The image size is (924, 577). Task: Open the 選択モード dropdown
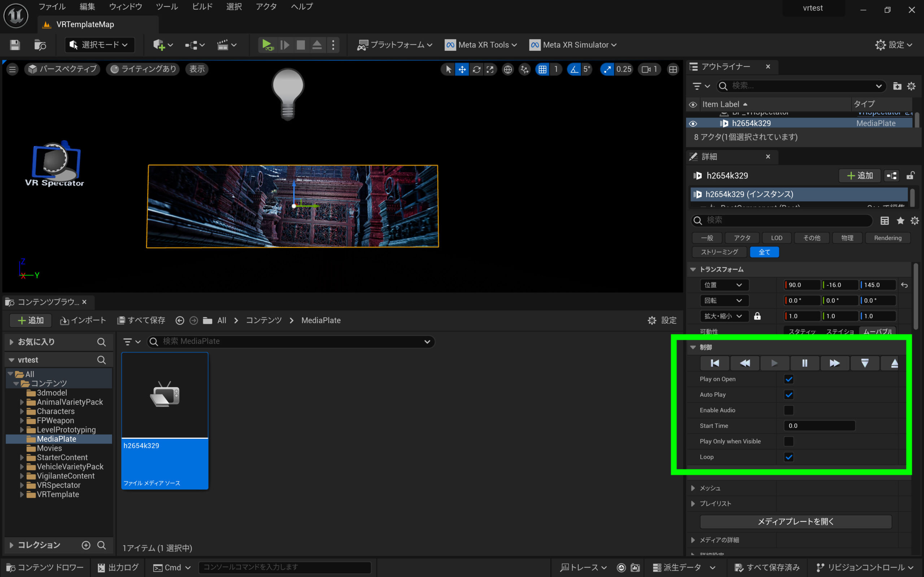pos(99,45)
